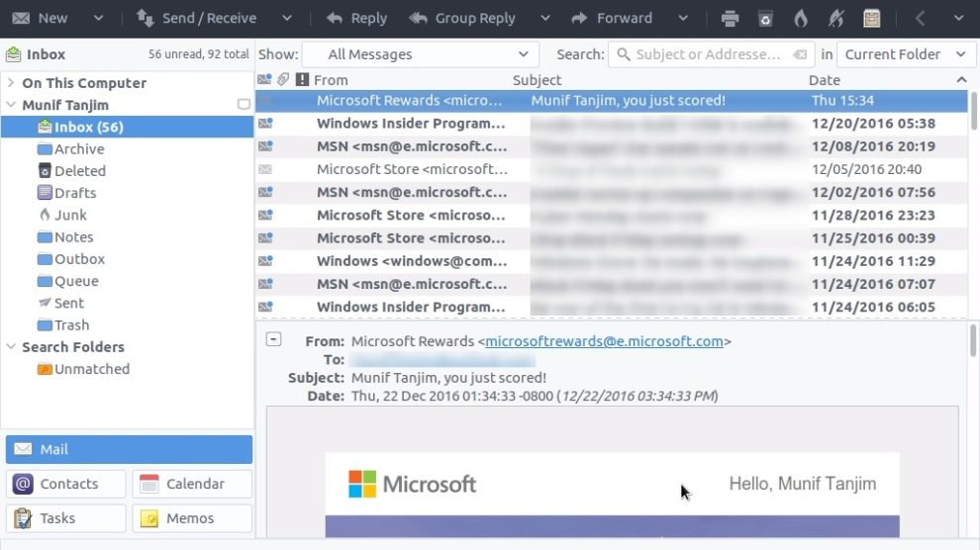The width and height of the screenshot is (980, 550).
Task: Switch to Calendar view
Action: tap(192, 484)
